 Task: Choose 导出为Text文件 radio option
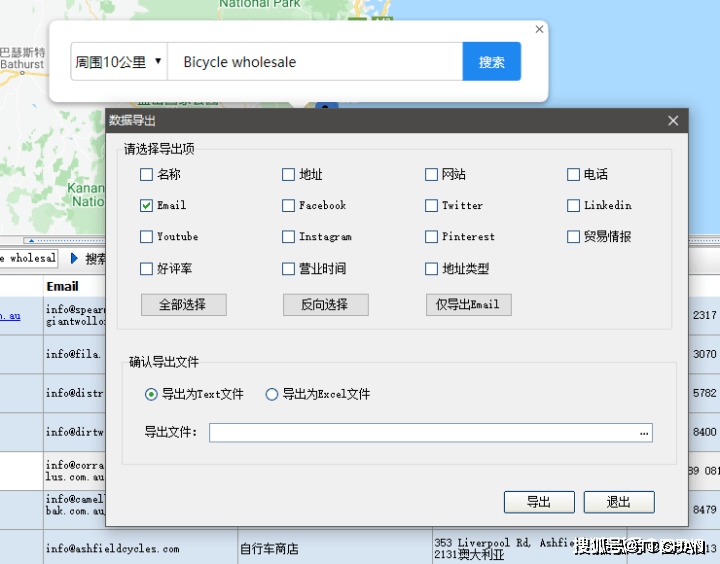point(151,394)
